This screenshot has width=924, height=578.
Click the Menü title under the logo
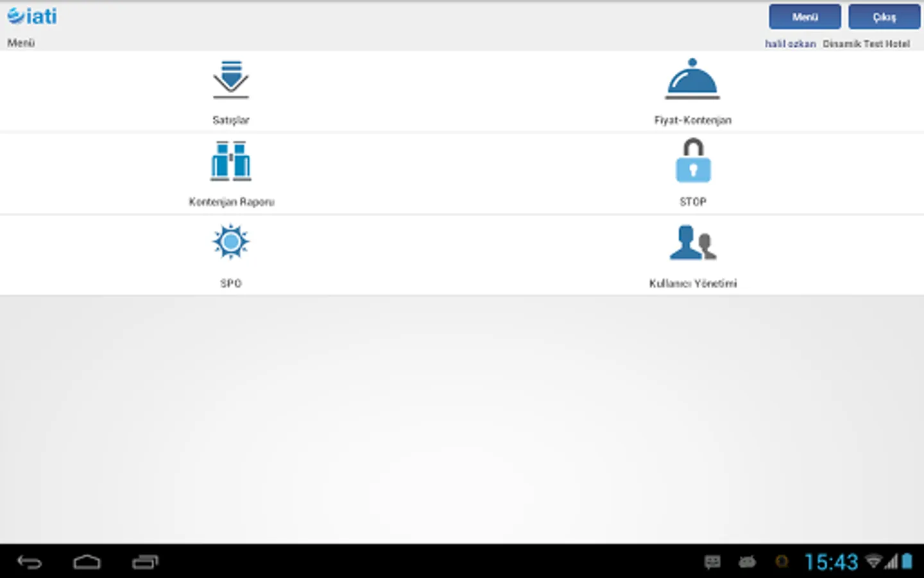pos(21,43)
